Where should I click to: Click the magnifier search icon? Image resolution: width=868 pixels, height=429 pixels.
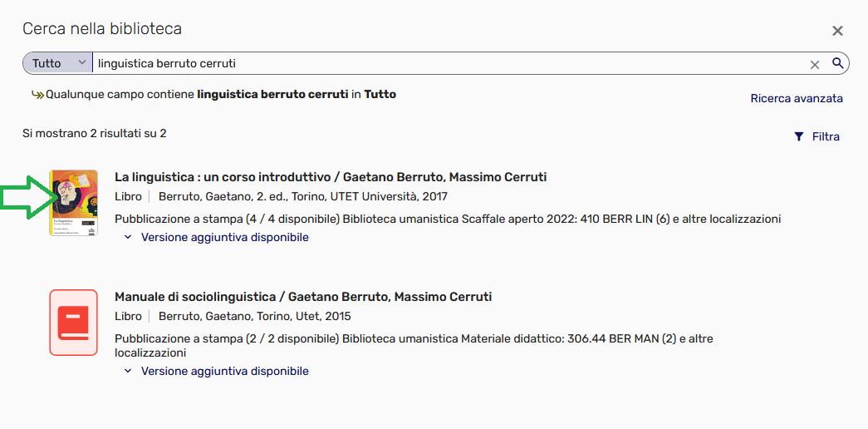click(x=837, y=63)
